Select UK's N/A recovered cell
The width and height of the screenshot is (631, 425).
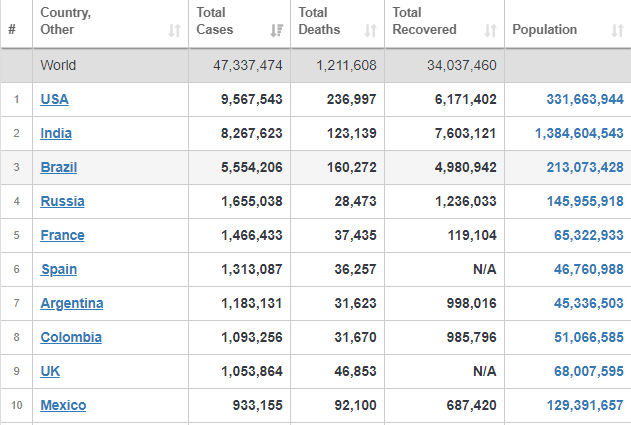tap(485, 371)
